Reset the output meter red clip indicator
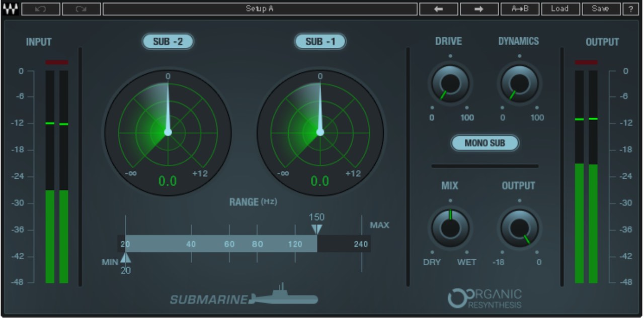Viewport: 644px width, 318px height. coord(586,62)
